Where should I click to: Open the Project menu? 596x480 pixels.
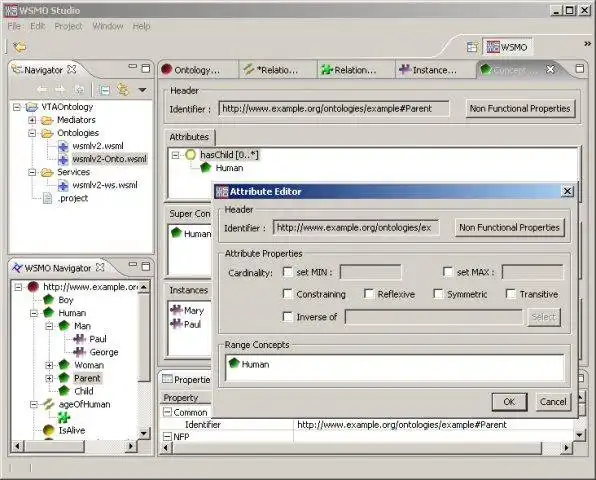point(68,26)
